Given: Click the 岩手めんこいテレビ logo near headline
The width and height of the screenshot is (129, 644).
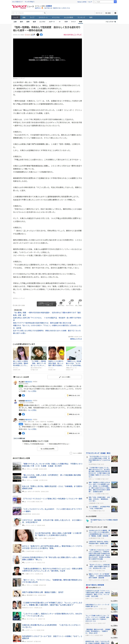Looking at the screenshot, I should tap(73, 35).
